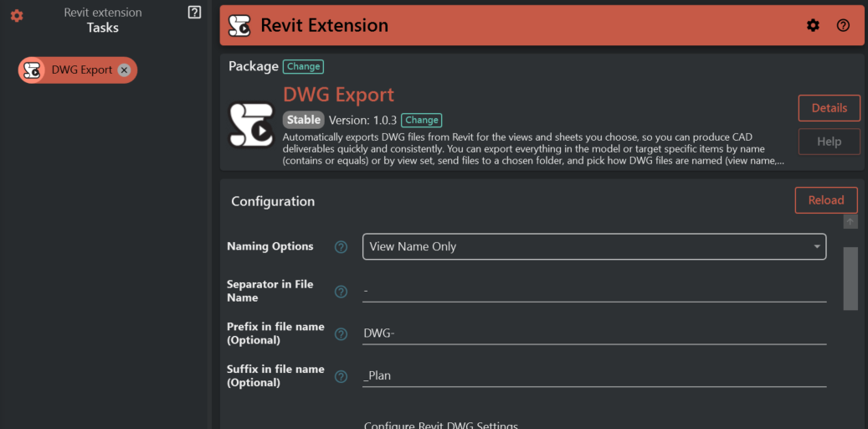
Task: Change the selected package
Action: pos(303,66)
